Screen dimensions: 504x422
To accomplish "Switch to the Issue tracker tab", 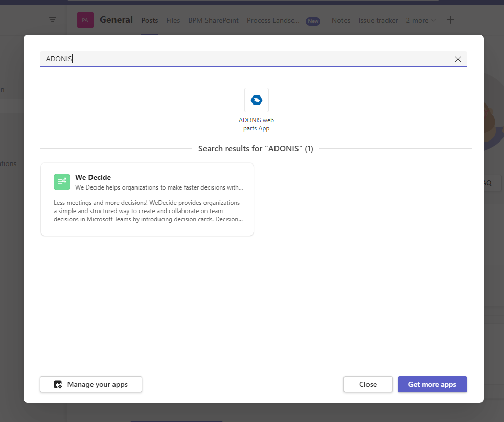I will tap(378, 20).
